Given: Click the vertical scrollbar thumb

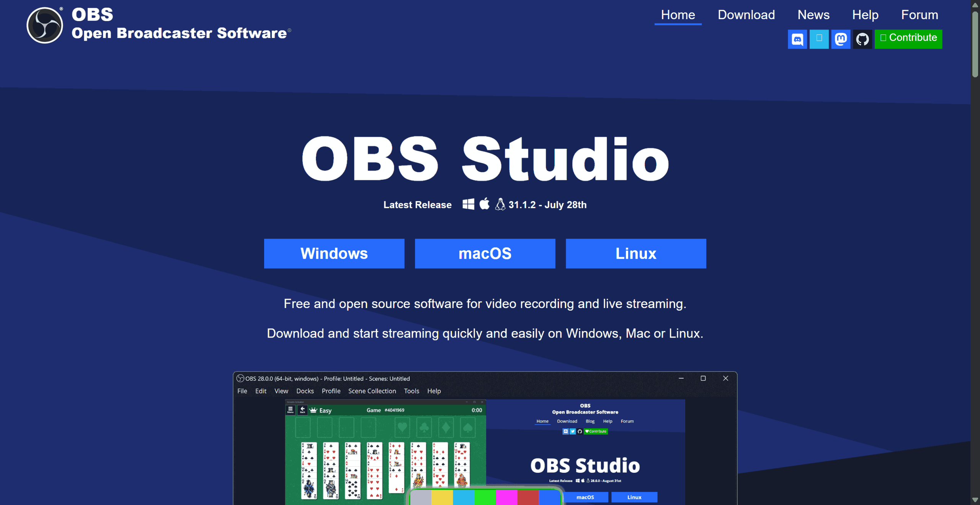Looking at the screenshot, I should click(975, 44).
